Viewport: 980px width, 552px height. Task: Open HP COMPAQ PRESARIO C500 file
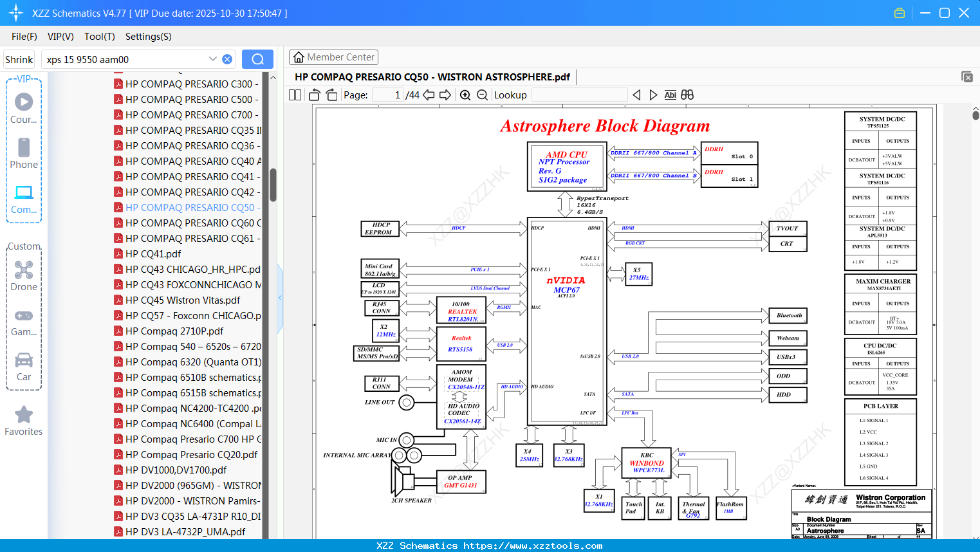point(187,99)
